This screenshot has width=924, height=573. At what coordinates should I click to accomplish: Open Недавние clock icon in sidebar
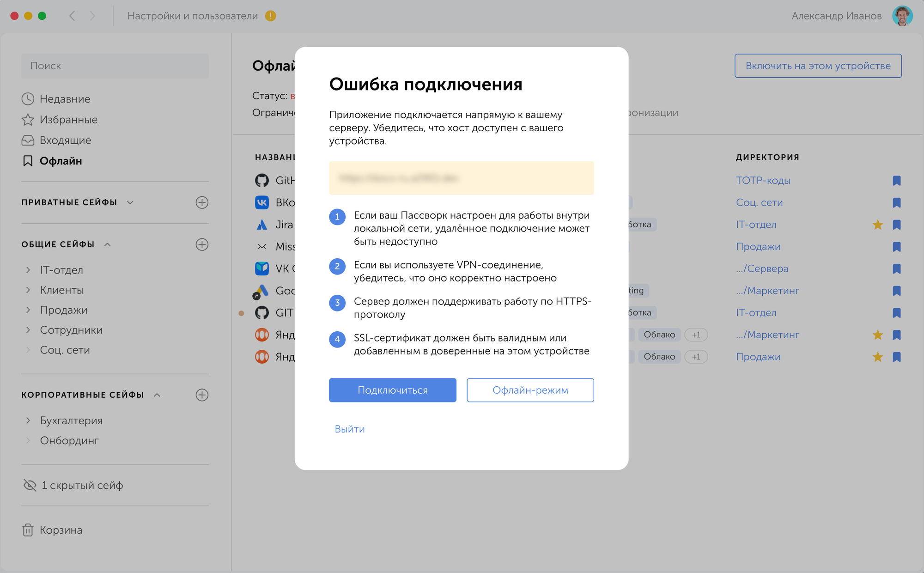click(x=28, y=99)
